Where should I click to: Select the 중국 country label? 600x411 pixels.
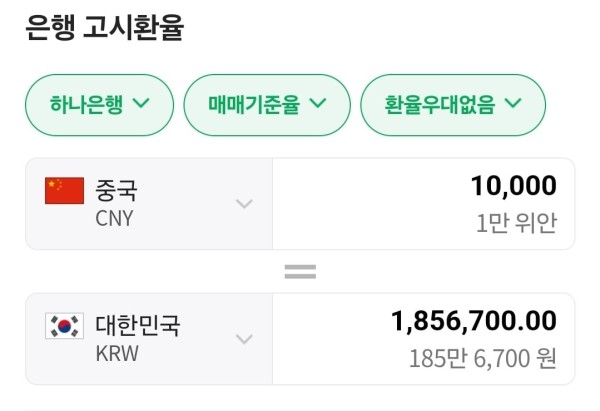[x=116, y=190]
